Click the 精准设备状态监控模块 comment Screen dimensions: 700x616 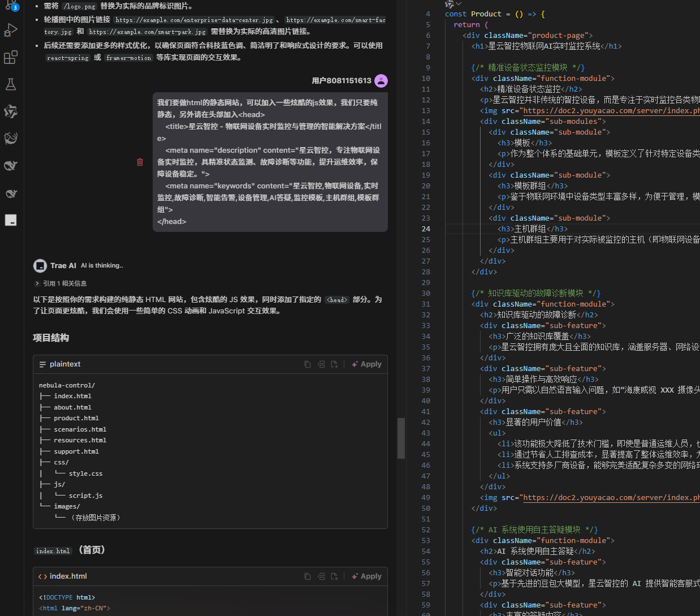pyautogui.click(x=528, y=68)
